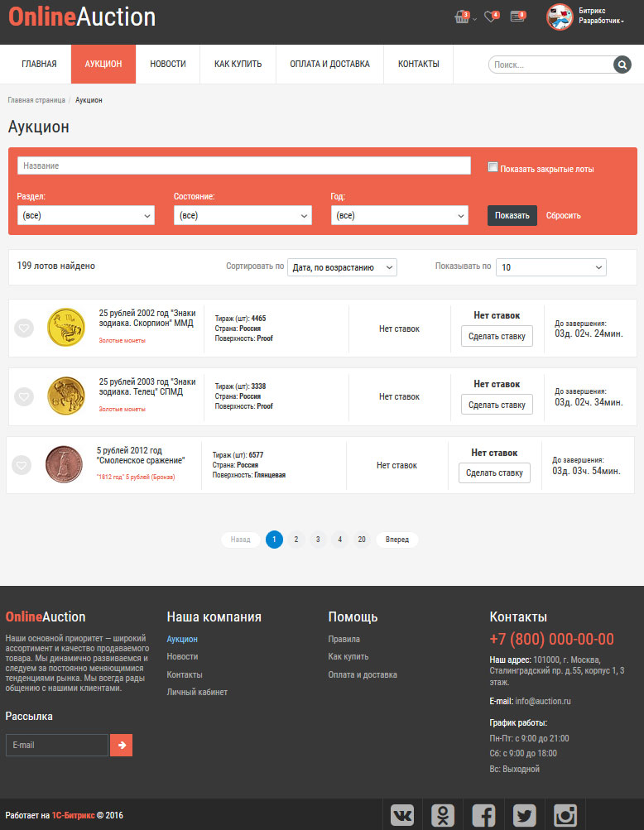Submit newsletter with arrow button

click(x=121, y=745)
